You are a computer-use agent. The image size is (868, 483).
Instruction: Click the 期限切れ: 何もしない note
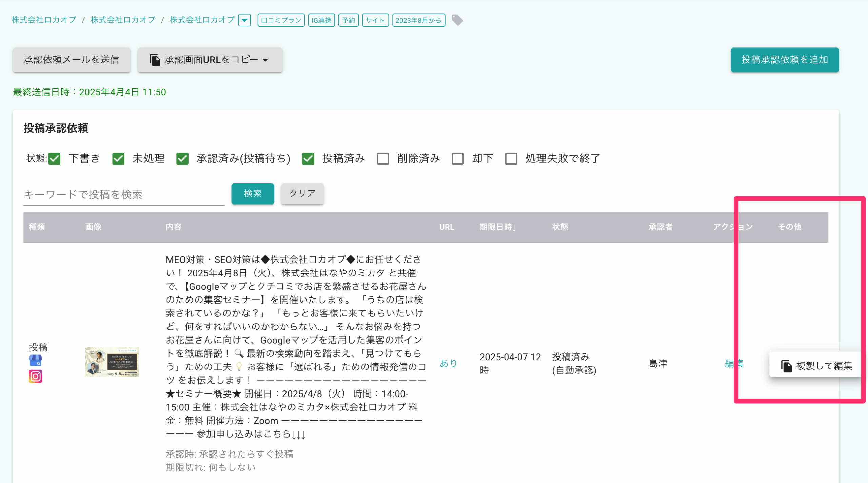pyautogui.click(x=211, y=467)
